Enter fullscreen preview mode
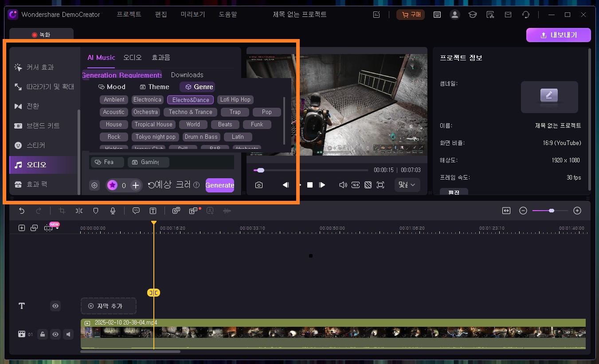The image size is (599, 364). 380,185
